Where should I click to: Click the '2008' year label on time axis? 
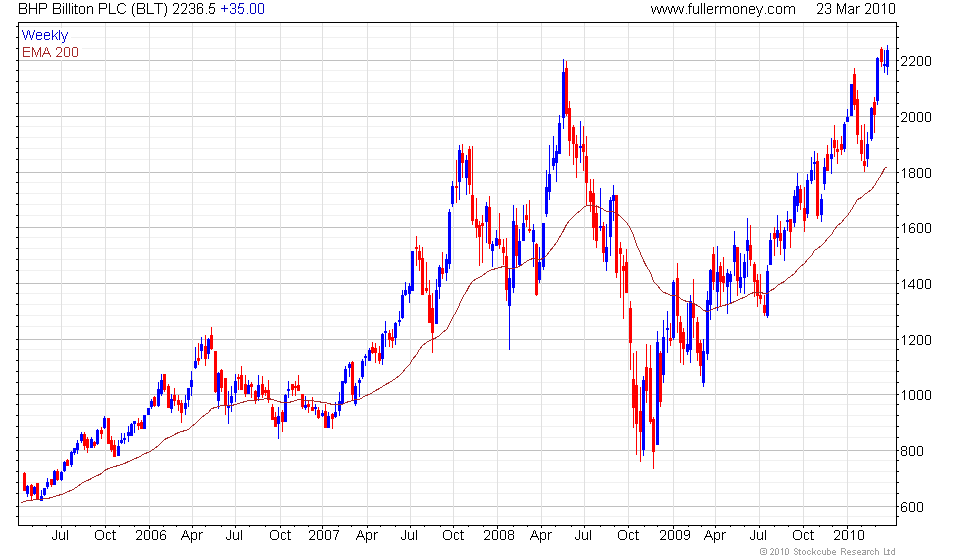499,536
